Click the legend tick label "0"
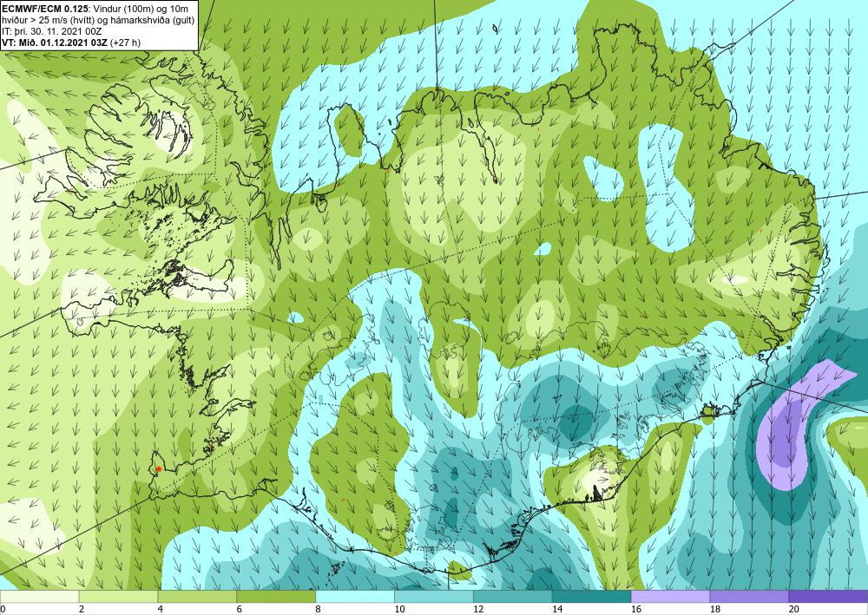Image resolution: width=868 pixels, height=615 pixels. pos(3,609)
